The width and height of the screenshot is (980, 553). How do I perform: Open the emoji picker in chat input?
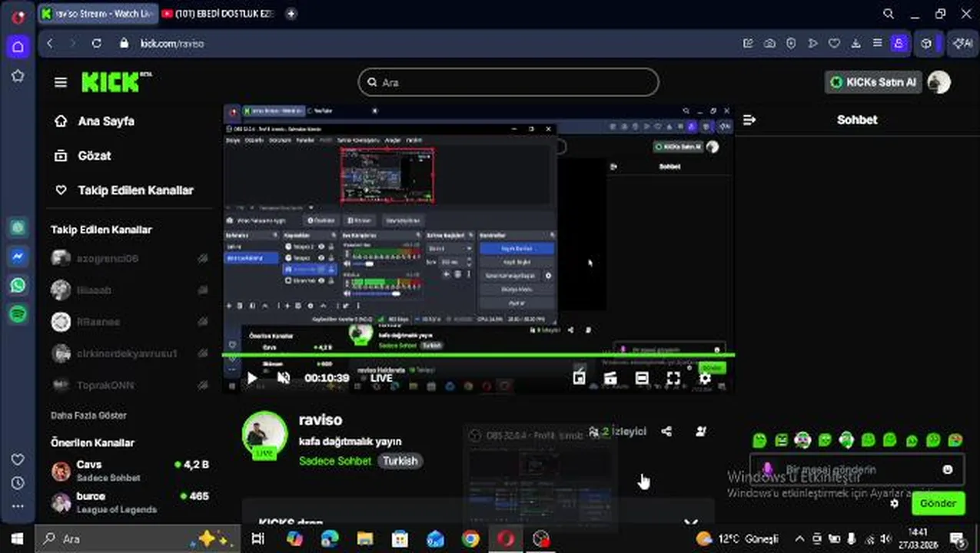click(x=948, y=469)
